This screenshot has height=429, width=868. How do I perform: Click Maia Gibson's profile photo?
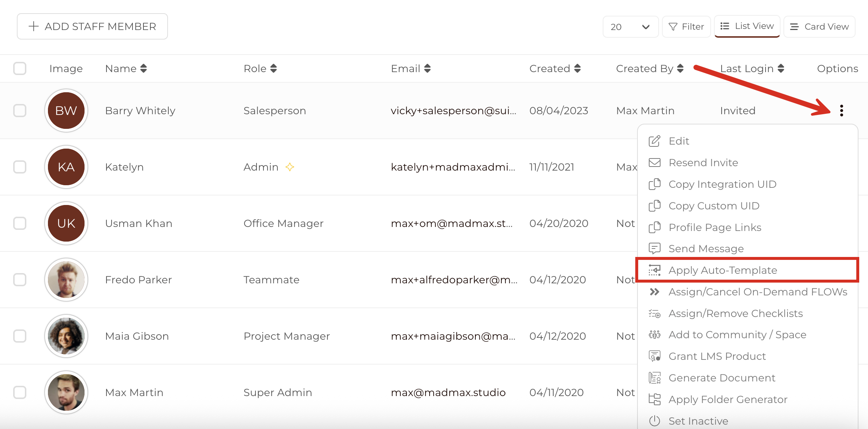point(66,336)
